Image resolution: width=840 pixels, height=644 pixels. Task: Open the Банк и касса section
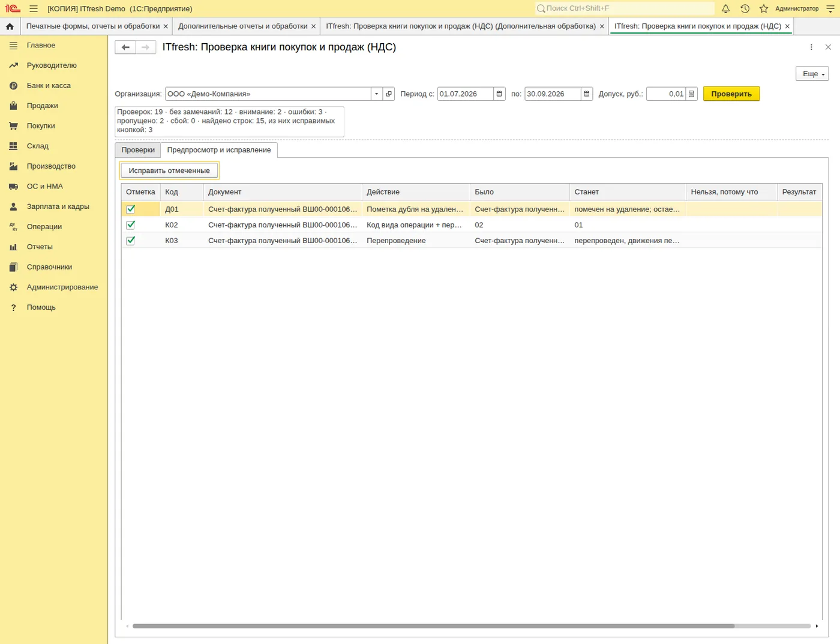click(49, 85)
